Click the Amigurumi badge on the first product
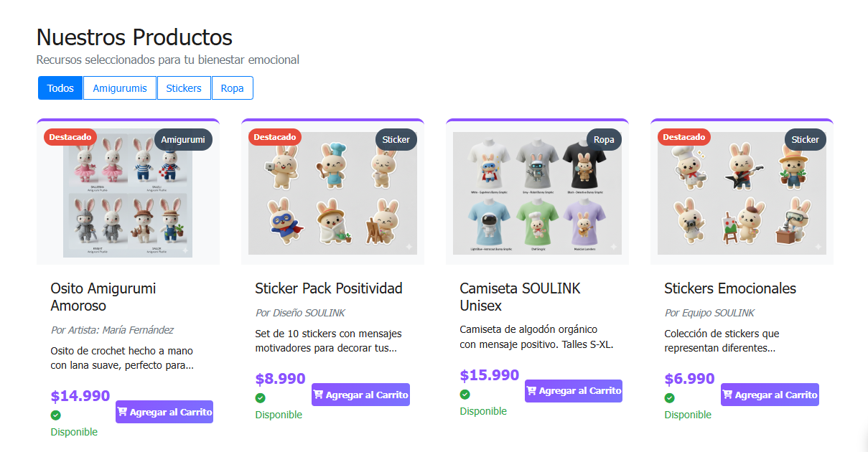The image size is (868, 452). [x=183, y=139]
